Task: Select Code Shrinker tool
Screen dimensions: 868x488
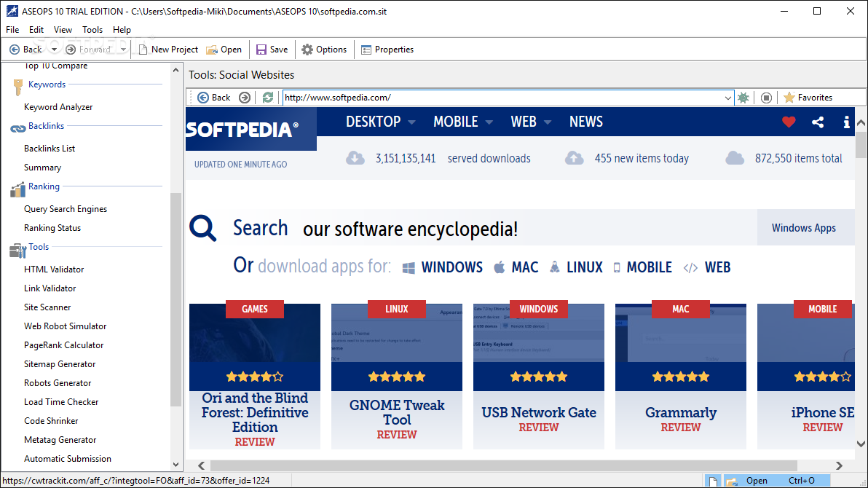Action: click(x=51, y=421)
